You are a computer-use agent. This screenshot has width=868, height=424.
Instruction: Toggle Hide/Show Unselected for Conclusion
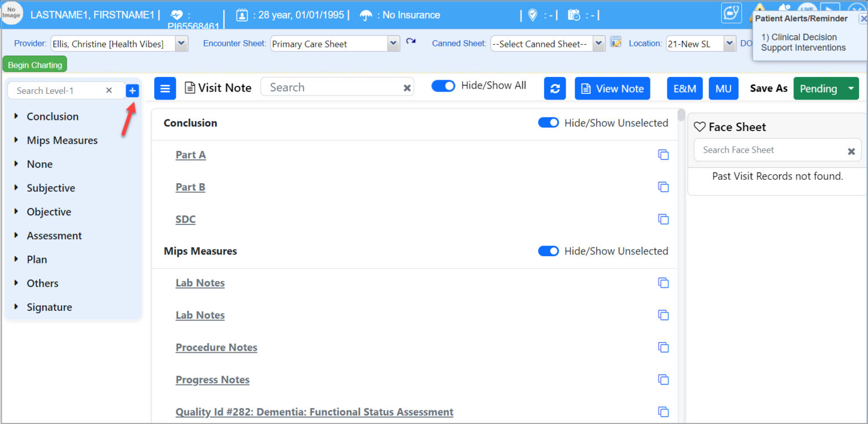click(x=548, y=122)
